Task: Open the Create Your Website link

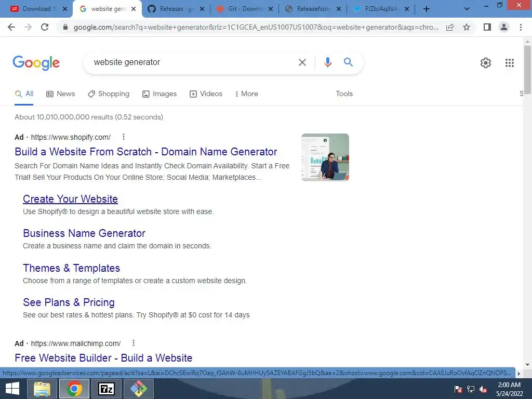Action: click(70, 199)
